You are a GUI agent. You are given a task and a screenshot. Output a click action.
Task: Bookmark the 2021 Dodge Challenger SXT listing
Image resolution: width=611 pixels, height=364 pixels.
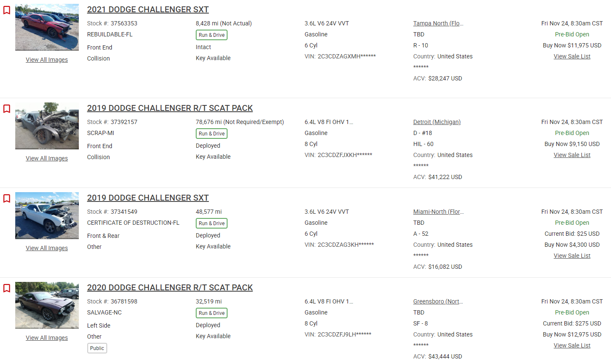pos(7,10)
